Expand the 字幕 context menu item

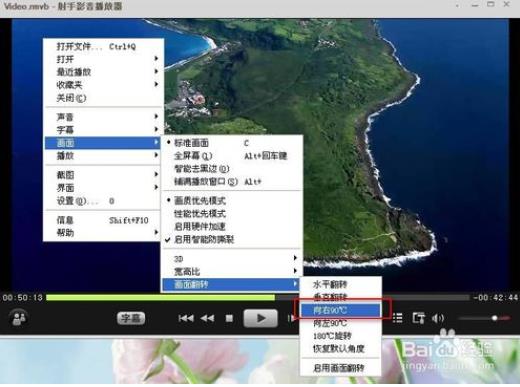pos(104,129)
